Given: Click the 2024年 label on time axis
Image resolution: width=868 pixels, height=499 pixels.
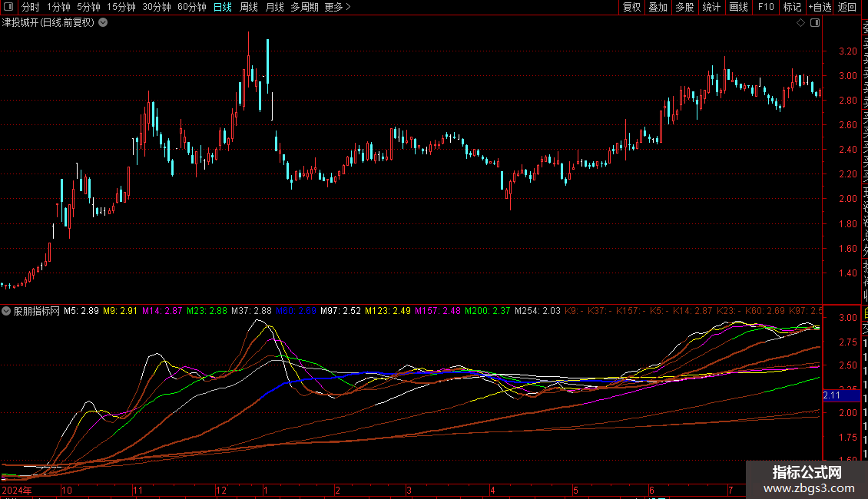Looking at the screenshot, I should (x=17, y=490).
